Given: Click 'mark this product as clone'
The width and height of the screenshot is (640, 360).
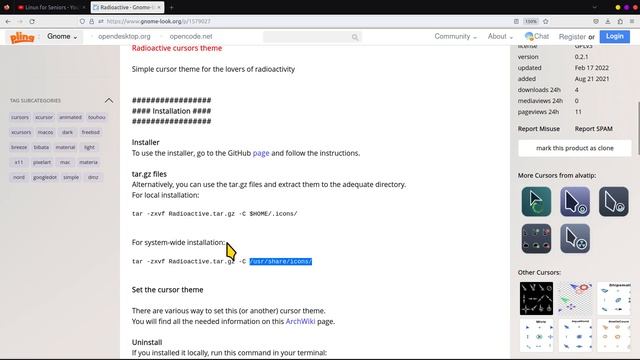Looking at the screenshot, I should click(x=574, y=148).
